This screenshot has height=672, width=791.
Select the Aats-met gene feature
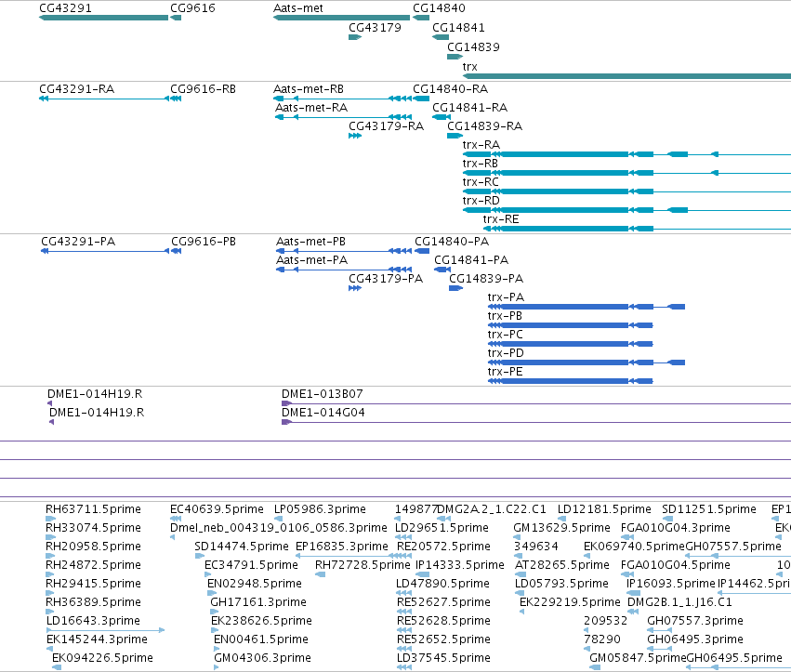341,18
